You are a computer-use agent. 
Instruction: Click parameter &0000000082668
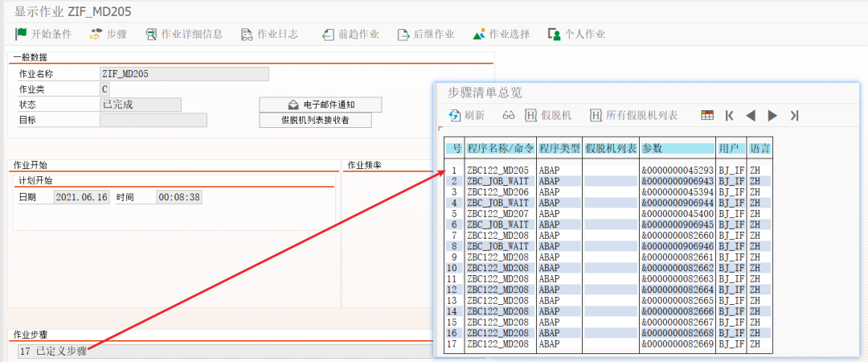(678, 332)
